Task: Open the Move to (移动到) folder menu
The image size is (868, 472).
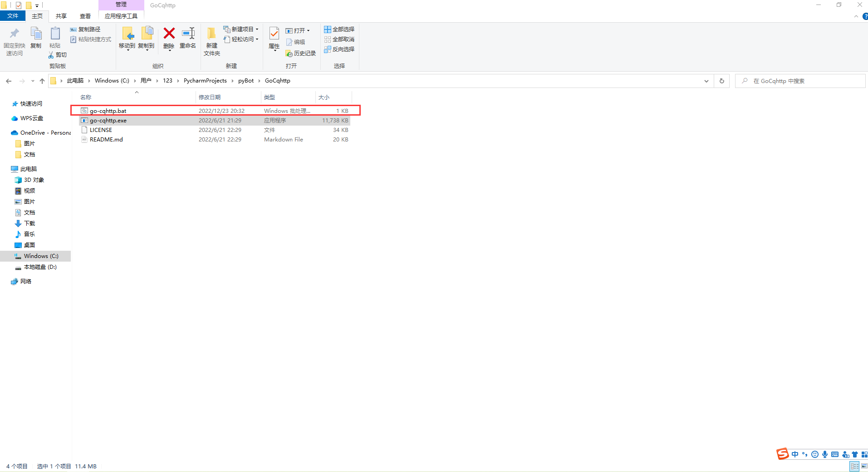Action: [x=127, y=38]
